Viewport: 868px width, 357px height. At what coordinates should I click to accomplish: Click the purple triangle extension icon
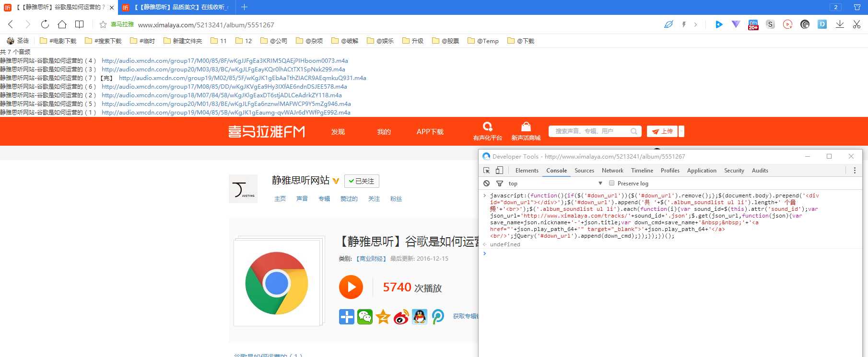pos(736,24)
